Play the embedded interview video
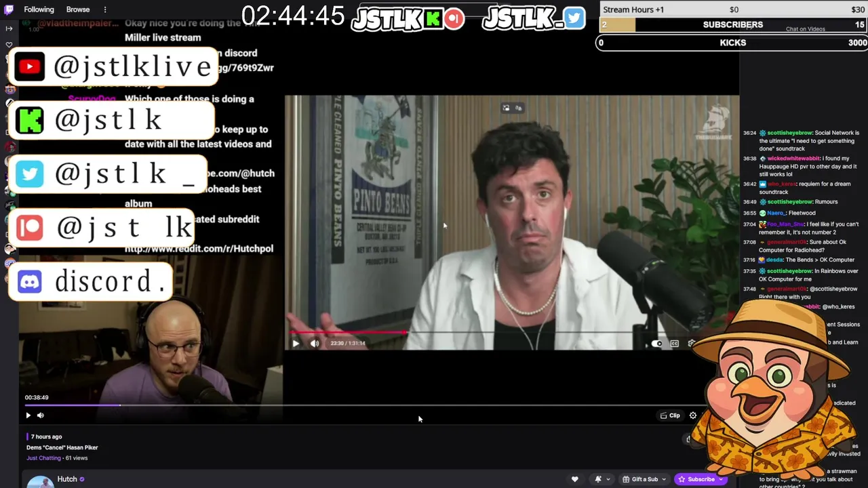Viewport: 868px width, 488px height. coord(296,344)
